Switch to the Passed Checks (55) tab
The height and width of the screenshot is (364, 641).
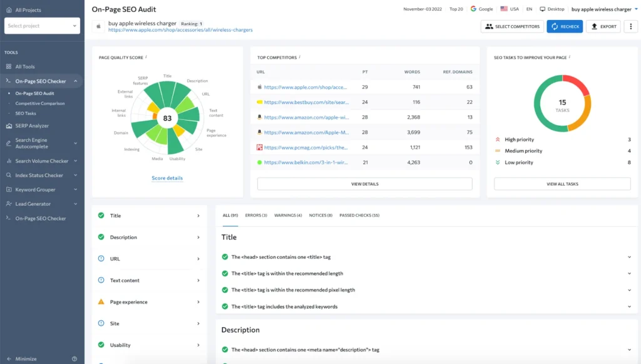[359, 215]
